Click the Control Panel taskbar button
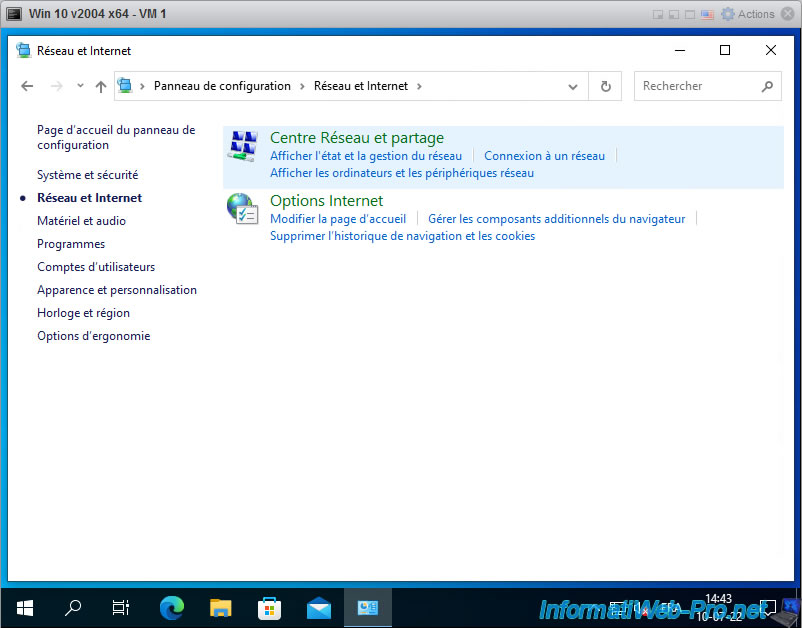802x628 pixels. pyautogui.click(x=368, y=608)
